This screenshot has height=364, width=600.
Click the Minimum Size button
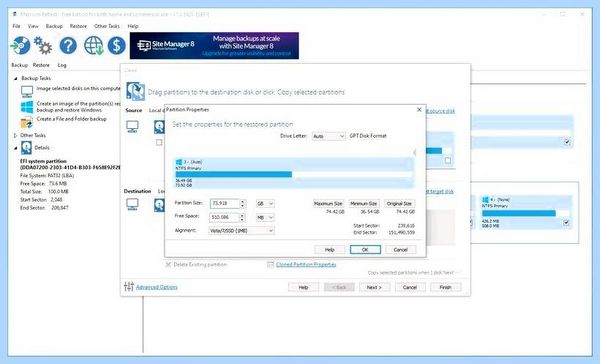coord(364,204)
